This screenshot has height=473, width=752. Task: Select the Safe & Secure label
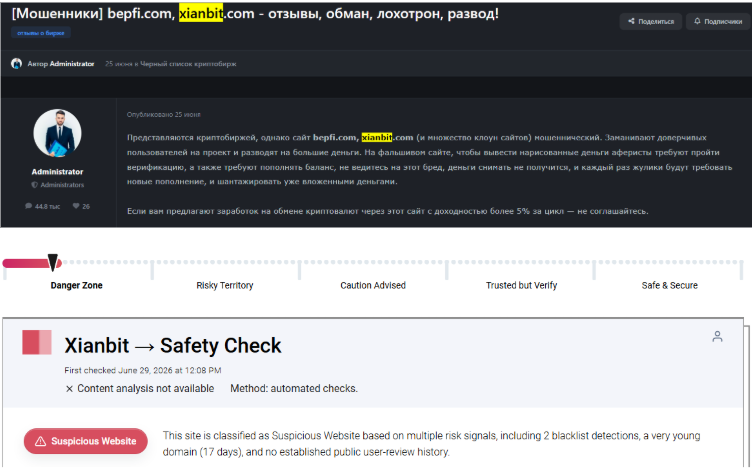(670, 285)
